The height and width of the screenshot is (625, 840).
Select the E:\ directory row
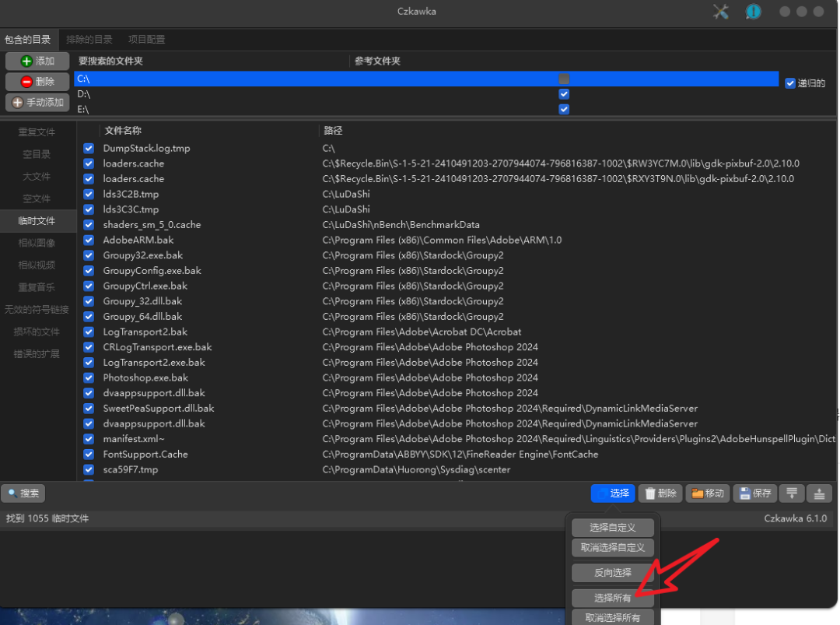pyautogui.click(x=426, y=109)
